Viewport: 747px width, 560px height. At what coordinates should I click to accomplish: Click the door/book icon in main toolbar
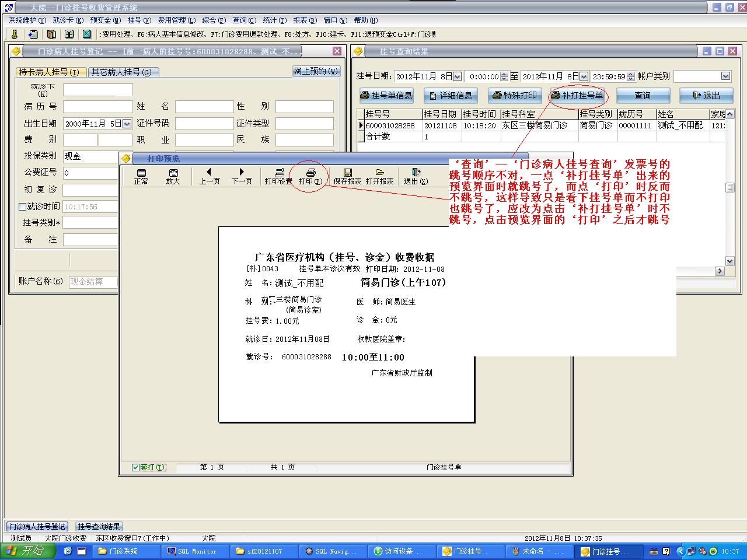(x=51, y=34)
